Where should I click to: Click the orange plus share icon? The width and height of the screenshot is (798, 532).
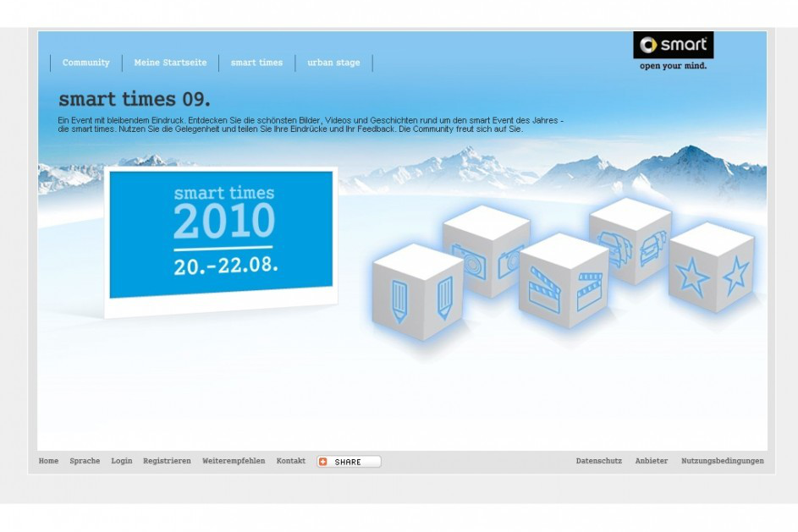click(322, 461)
